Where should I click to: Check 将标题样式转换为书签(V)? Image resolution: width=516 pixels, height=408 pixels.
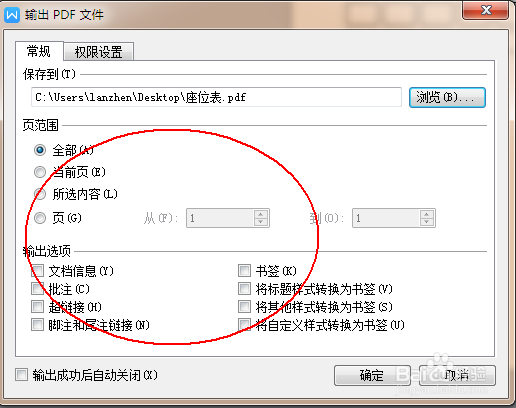pos(244,289)
